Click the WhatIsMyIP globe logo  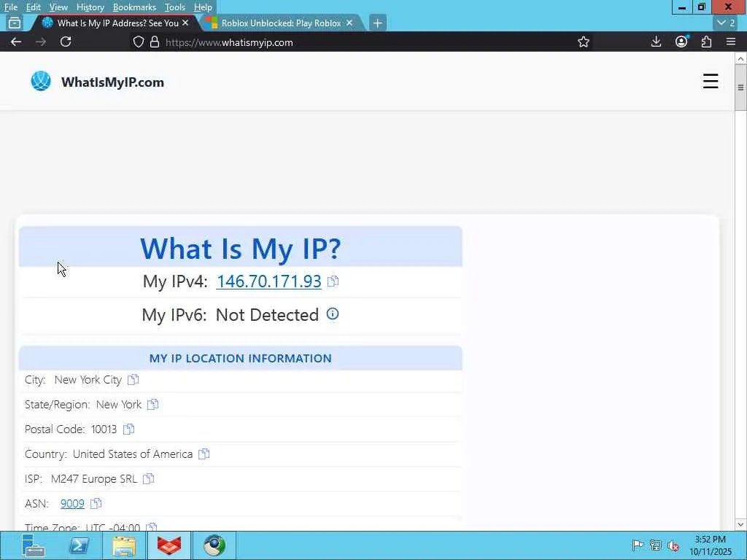tap(41, 81)
